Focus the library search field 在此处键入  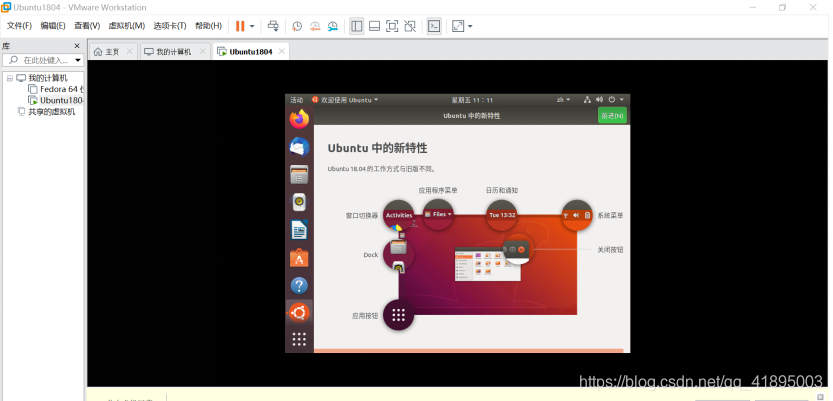pyautogui.click(x=42, y=60)
